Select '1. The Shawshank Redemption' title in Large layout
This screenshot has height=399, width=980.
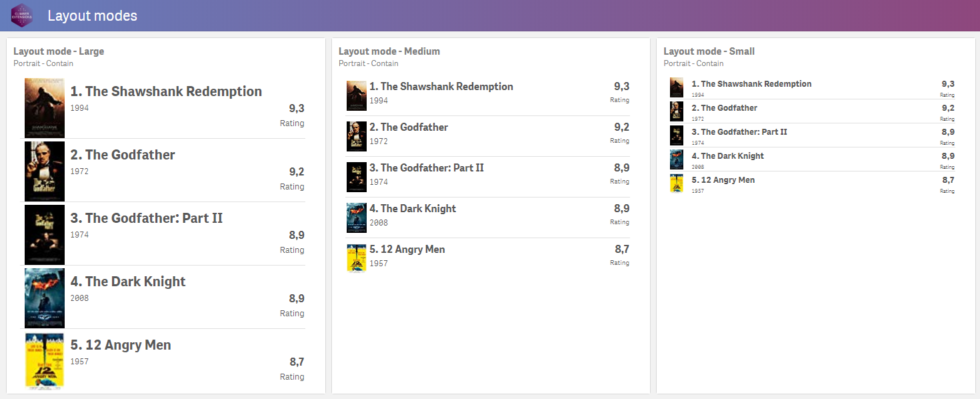(x=166, y=91)
